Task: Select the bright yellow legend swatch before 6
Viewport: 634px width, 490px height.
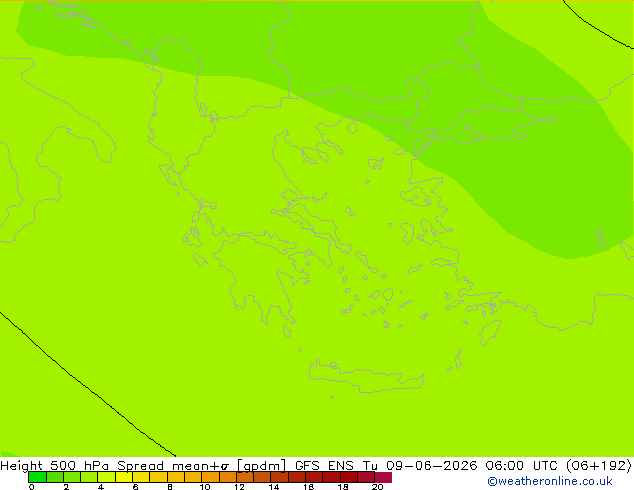Action: coord(124,477)
